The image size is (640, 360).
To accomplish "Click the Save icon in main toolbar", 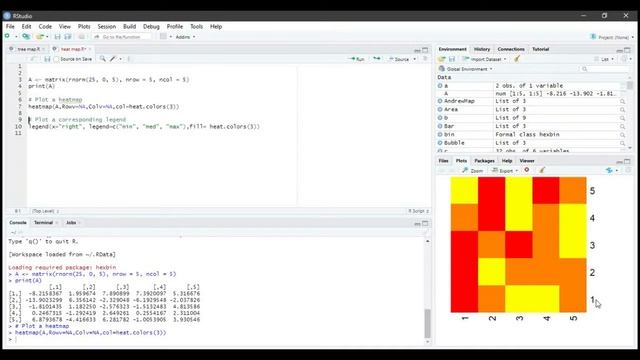I will point(58,37).
